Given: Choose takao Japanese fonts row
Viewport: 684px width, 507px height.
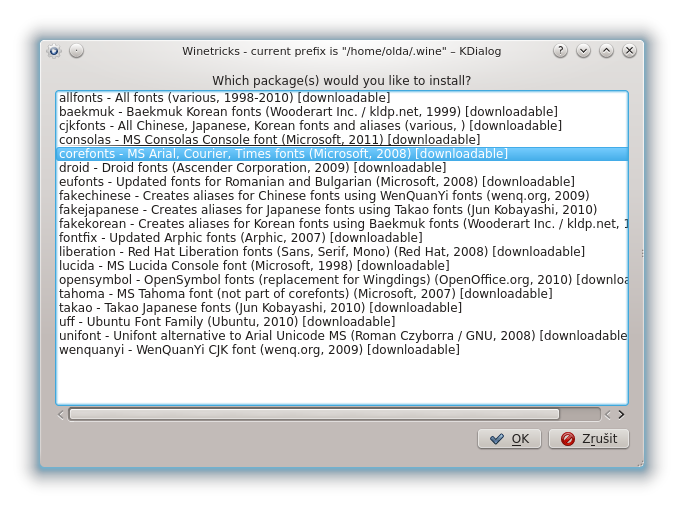Looking at the screenshot, I should pyautogui.click(x=342, y=307).
